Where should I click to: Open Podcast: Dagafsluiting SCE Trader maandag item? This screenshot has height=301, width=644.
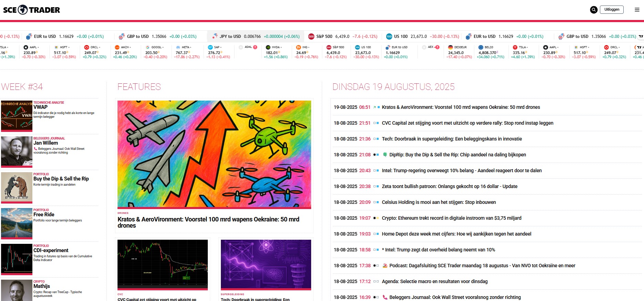(482, 266)
